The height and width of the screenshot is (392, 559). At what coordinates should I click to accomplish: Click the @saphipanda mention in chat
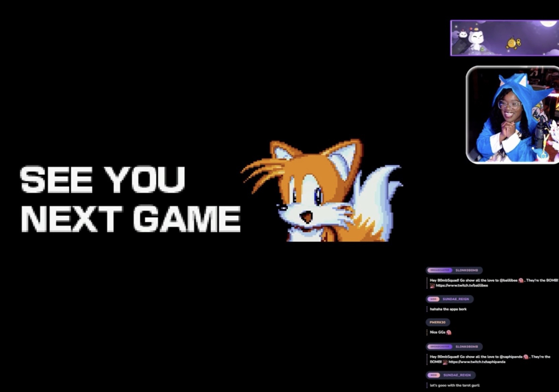[511, 357]
